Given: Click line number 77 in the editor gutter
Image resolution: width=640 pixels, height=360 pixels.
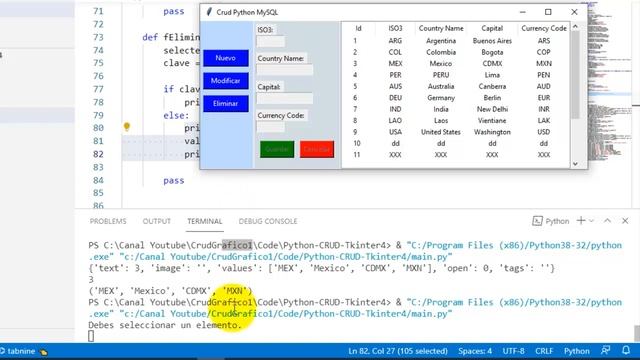Looking at the screenshot, I should (98, 89).
